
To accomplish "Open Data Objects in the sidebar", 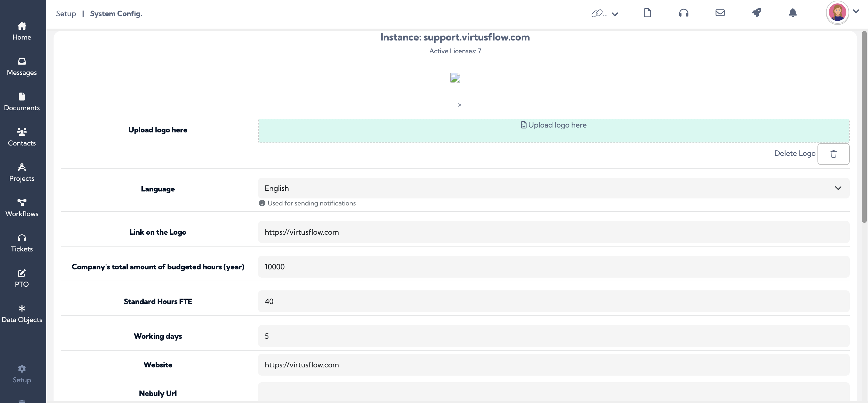I will (22, 314).
